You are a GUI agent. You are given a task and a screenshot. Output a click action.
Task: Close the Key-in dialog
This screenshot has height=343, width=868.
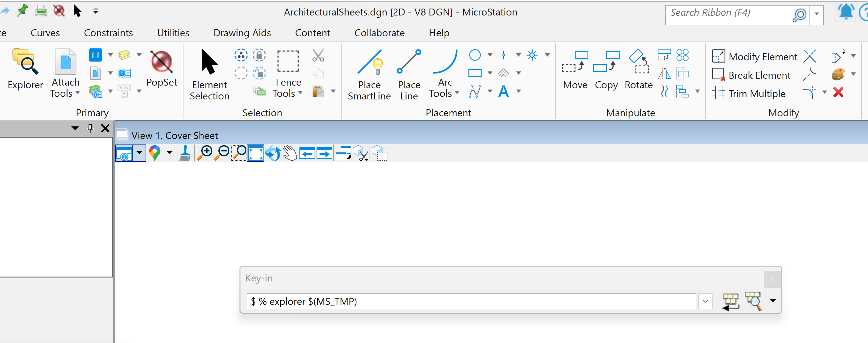[772, 279]
